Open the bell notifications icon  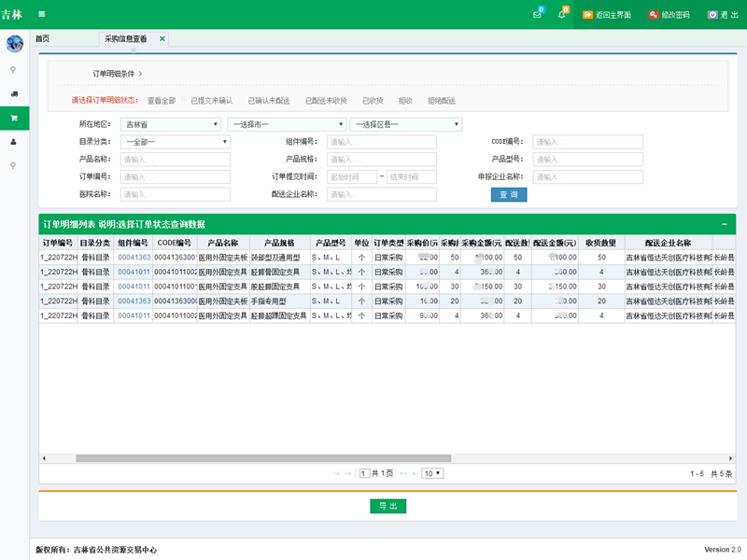[x=562, y=15]
